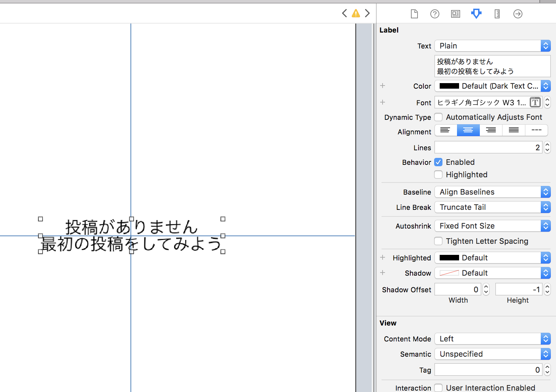
Task: Open the Line Break Truncate Tail dropdown
Action: (492, 207)
